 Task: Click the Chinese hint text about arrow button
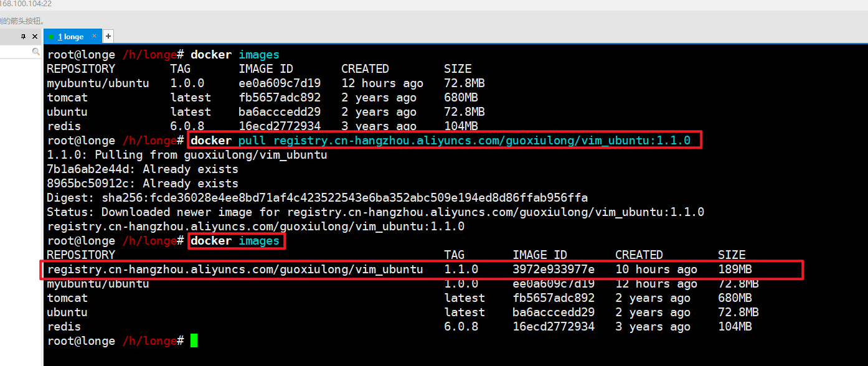[x=23, y=21]
